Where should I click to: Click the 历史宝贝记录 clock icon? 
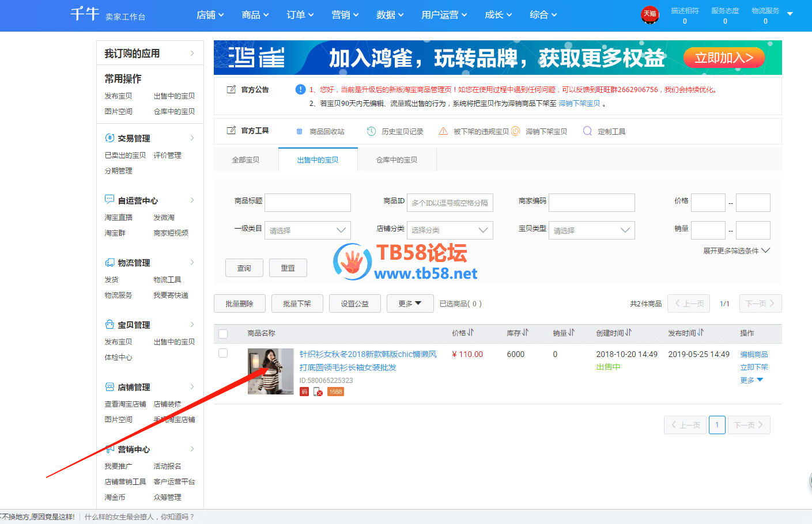(x=372, y=131)
